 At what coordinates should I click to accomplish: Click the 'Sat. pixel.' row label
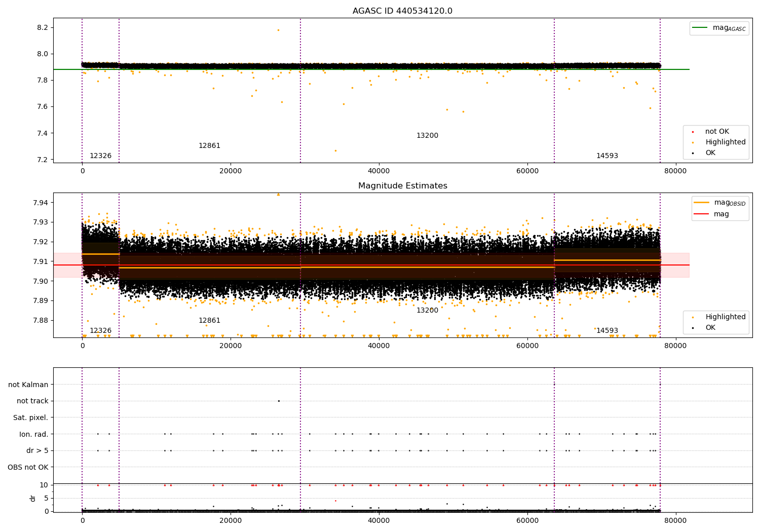(x=30, y=418)
